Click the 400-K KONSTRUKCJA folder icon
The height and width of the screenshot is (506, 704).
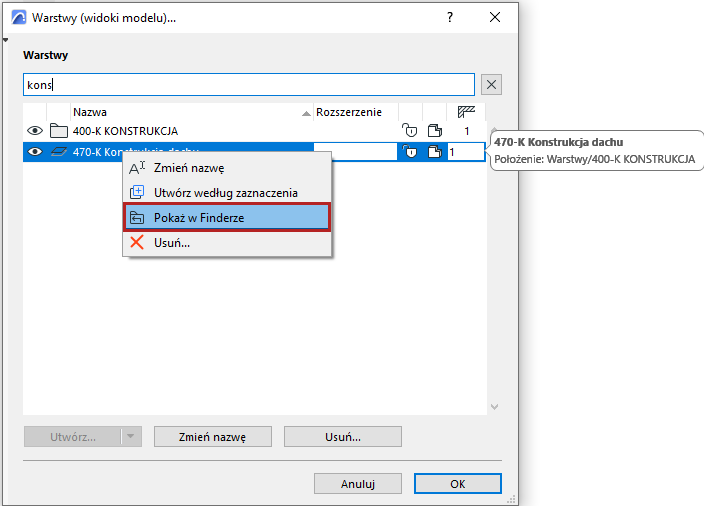[58, 131]
